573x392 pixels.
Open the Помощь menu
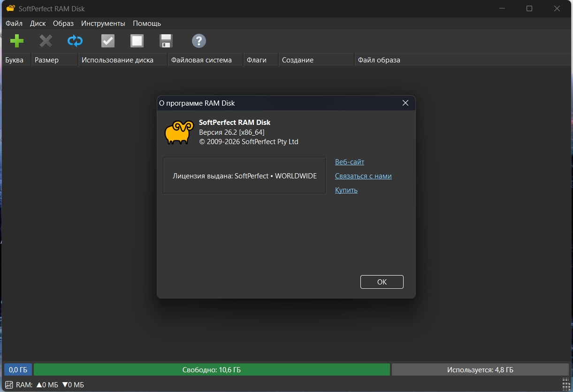point(147,23)
